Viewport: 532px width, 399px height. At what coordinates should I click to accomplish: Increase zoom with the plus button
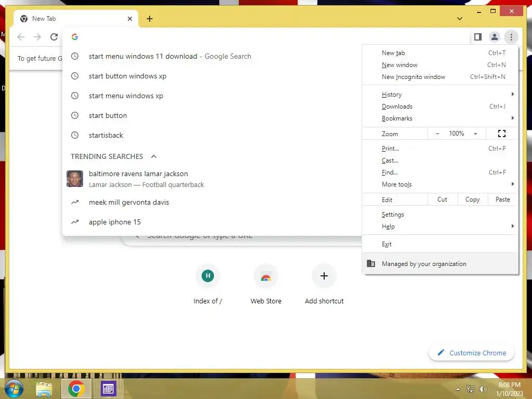pos(475,134)
